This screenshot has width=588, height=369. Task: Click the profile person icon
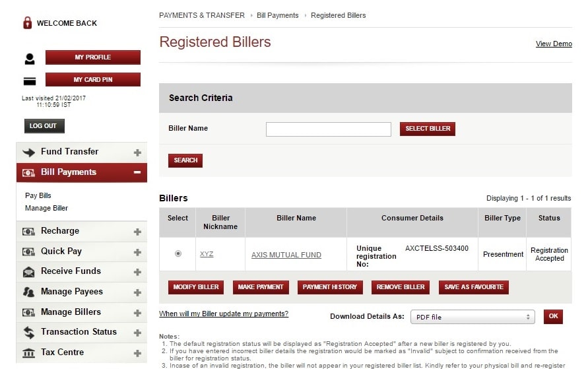[30, 59]
